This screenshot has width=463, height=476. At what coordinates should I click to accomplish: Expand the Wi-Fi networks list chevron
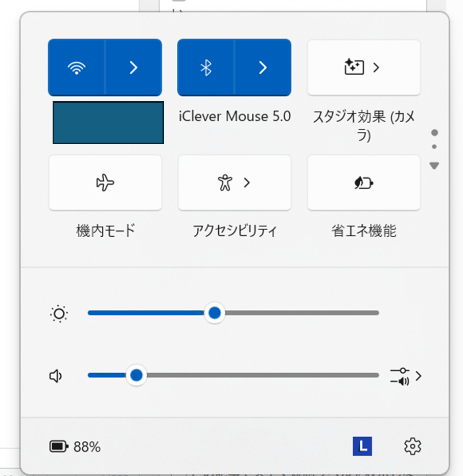click(133, 67)
